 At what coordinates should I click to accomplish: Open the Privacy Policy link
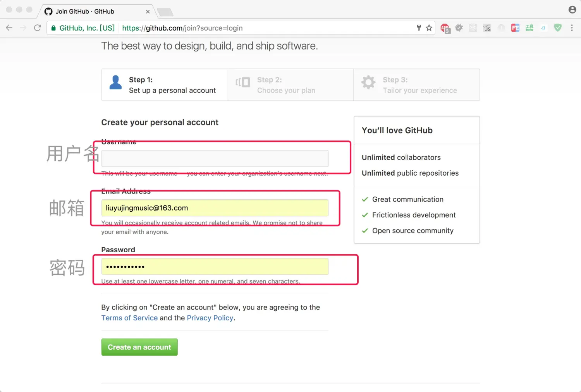[210, 318]
